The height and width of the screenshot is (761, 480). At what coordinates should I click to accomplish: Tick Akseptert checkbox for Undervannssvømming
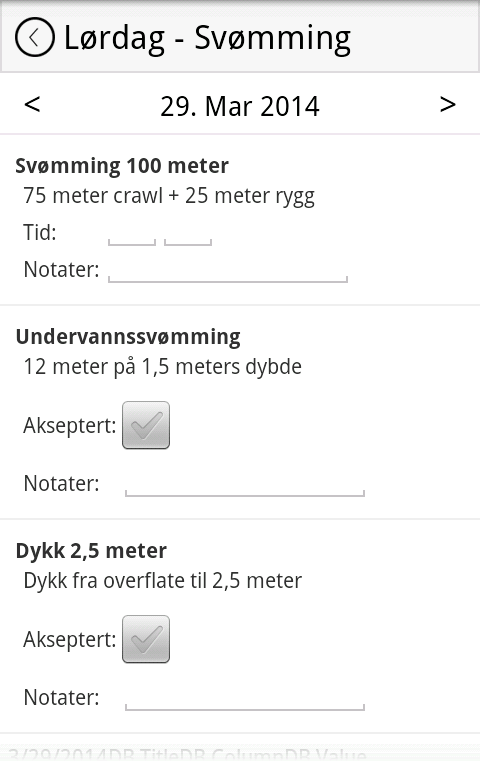146,425
